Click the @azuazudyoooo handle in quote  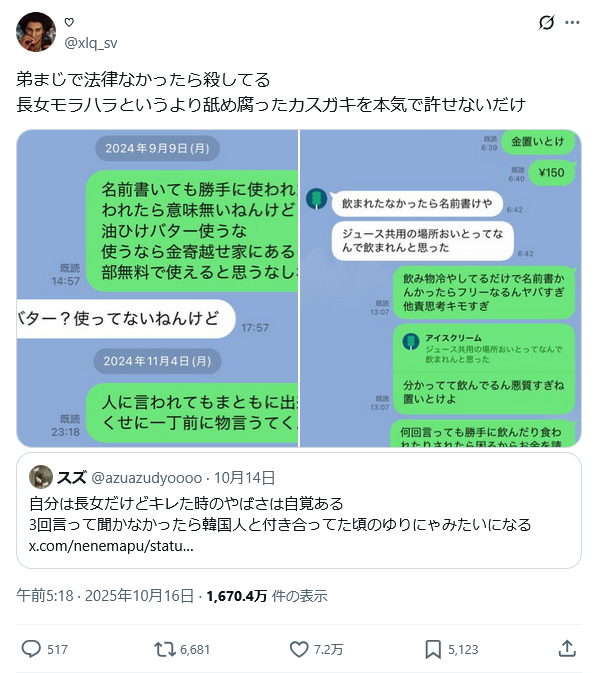point(146,478)
